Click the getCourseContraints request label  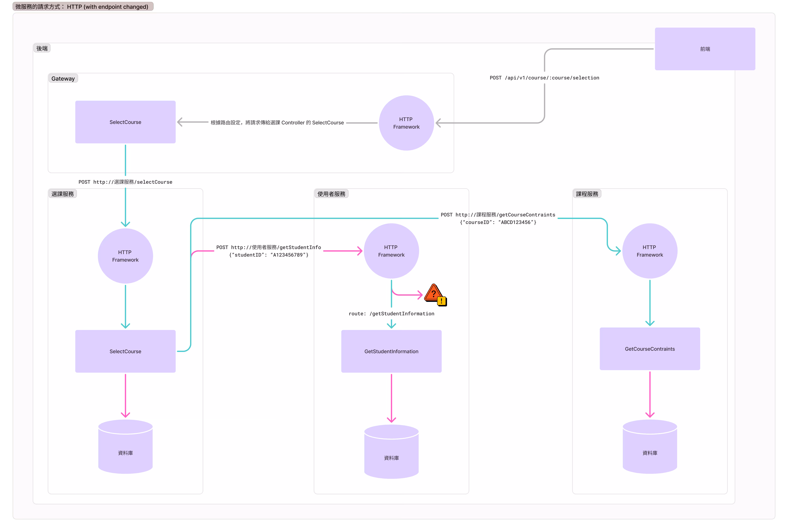coord(498,218)
